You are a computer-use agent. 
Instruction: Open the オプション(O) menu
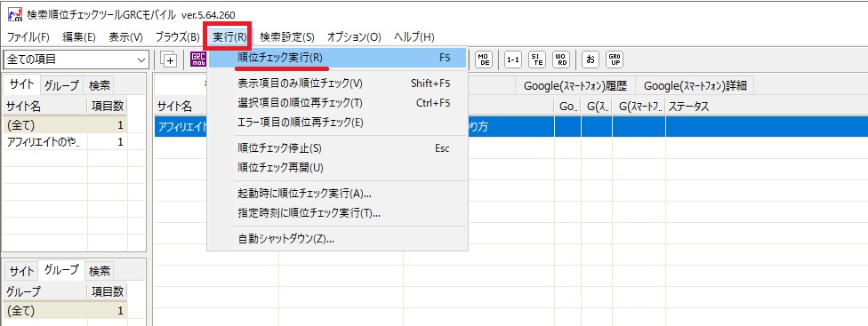[x=354, y=37]
